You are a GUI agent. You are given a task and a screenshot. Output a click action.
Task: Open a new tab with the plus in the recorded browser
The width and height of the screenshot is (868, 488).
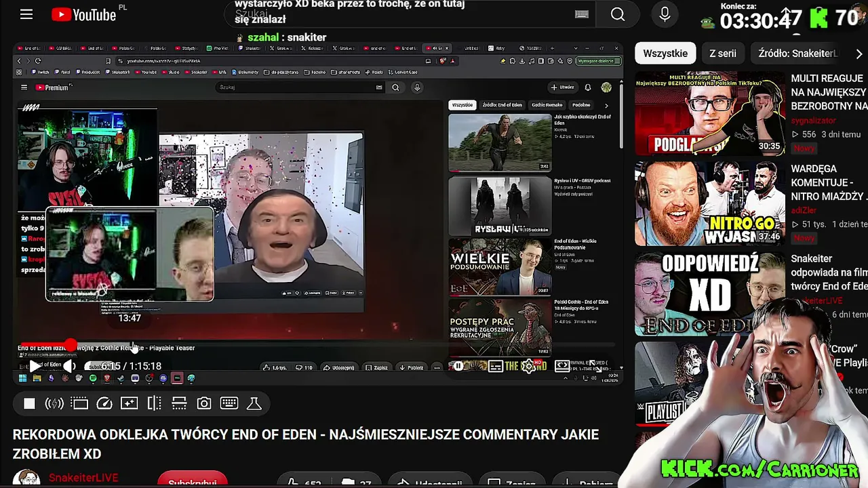pyautogui.click(x=552, y=48)
